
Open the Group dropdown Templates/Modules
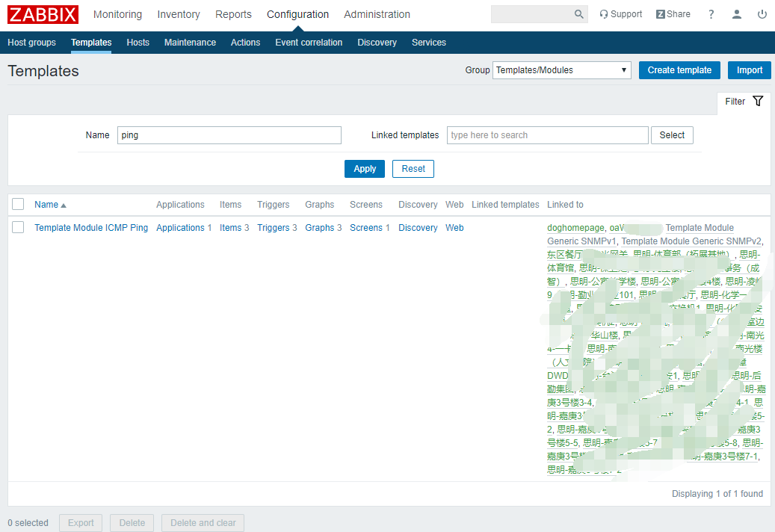(562, 70)
